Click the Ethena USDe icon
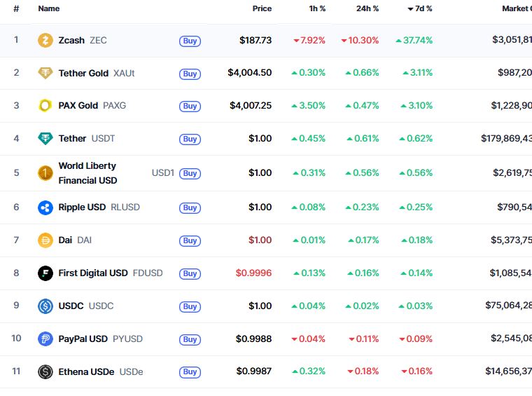The width and height of the screenshot is (532, 396). (x=45, y=372)
